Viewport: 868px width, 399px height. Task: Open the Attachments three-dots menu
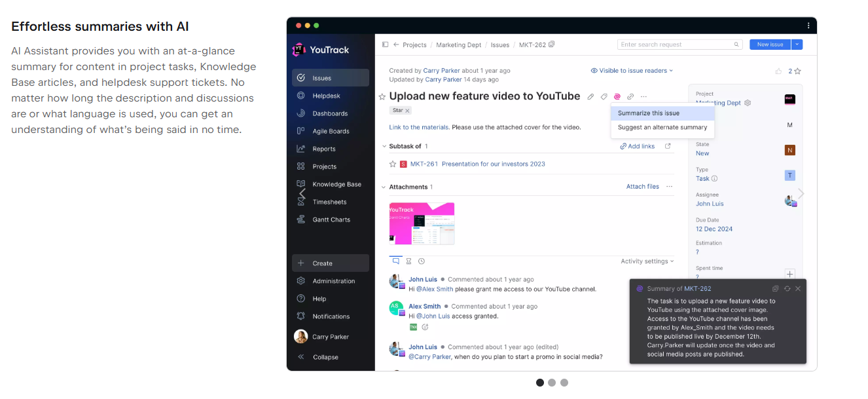[x=669, y=187]
